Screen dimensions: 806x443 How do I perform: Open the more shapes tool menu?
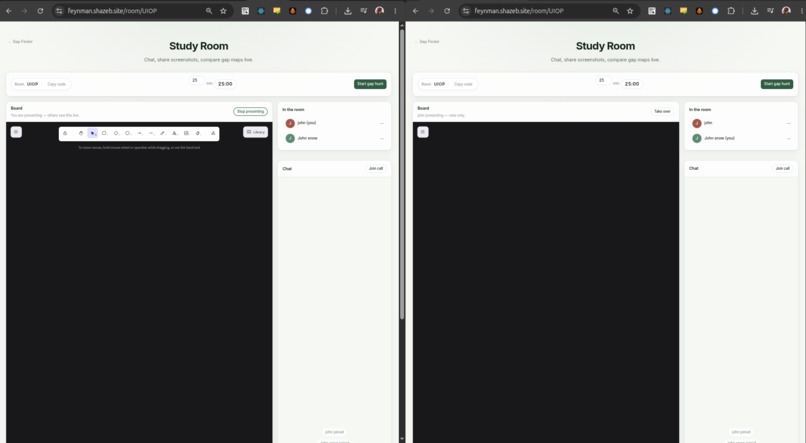click(213, 133)
